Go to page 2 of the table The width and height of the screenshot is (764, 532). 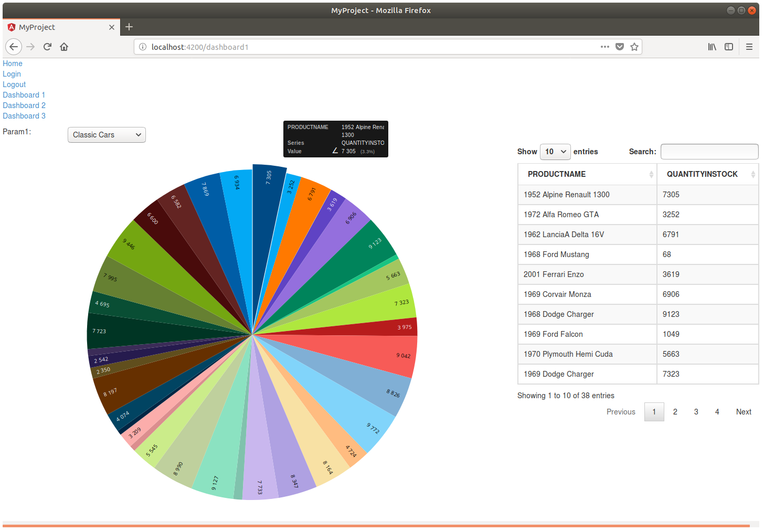[x=675, y=412]
